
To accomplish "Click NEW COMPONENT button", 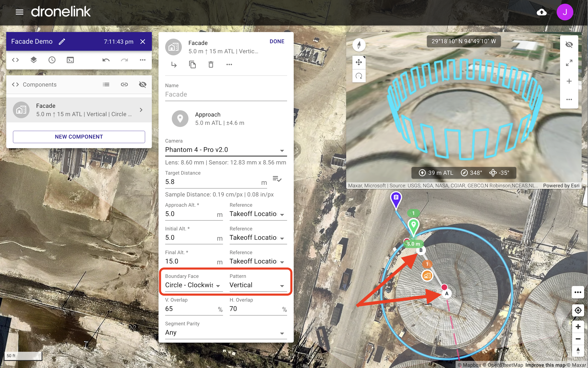I will (79, 137).
